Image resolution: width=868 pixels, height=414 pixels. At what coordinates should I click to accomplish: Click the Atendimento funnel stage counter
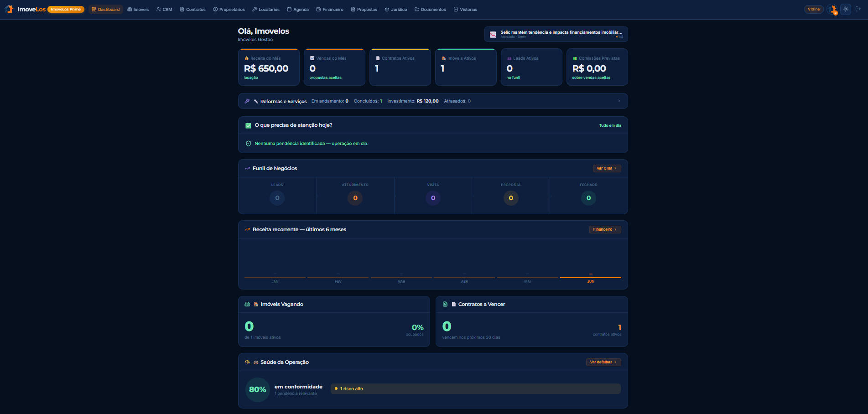[355, 198]
